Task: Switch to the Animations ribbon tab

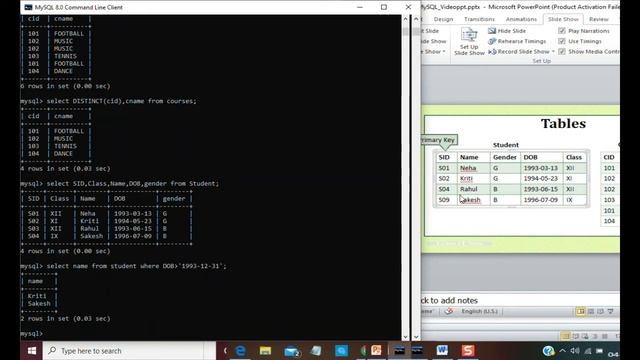Action: (x=521, y=19)
